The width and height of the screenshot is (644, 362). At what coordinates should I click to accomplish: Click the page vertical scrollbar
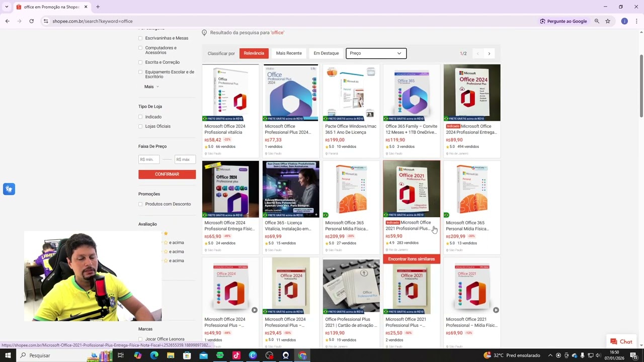pyautogui.click(x=641, y=85)
